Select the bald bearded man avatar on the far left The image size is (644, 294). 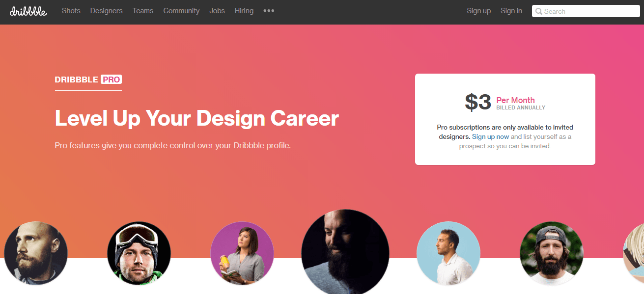(36, 253)
